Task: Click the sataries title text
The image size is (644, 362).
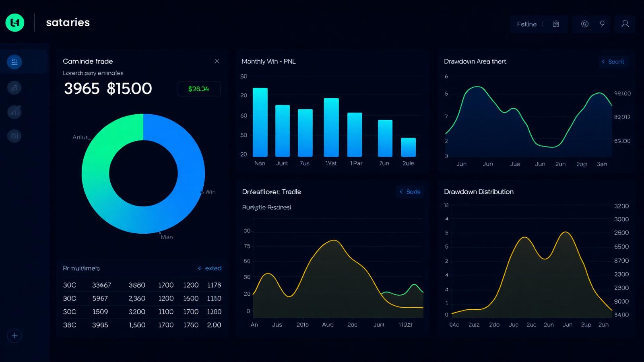Action: pos(68,23)
